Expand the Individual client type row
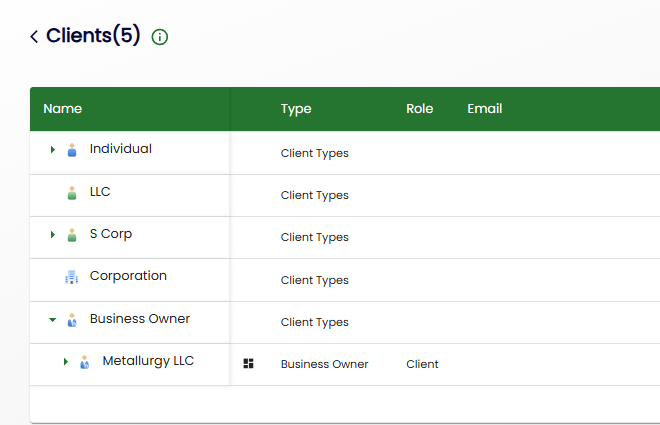660x425 pixels. pyautogui.click(x=53, y=150)
